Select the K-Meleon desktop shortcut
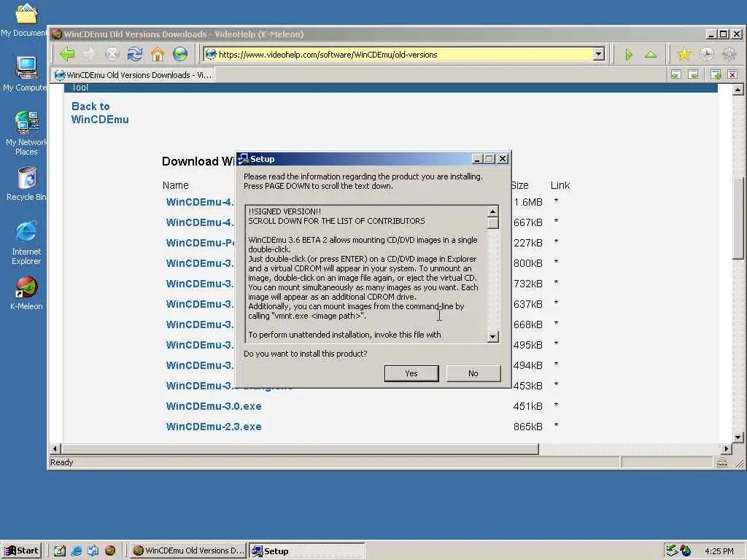The height and width of the screenshot is (560, 747). click(x=26, y=293)
